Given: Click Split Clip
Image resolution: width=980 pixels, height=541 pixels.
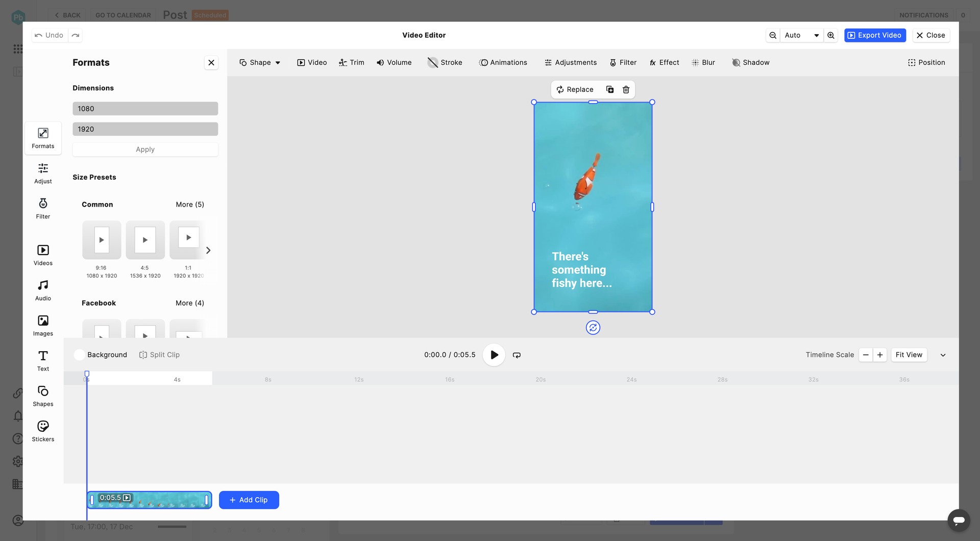Looking at the screenshot, I should pos(159,355).
